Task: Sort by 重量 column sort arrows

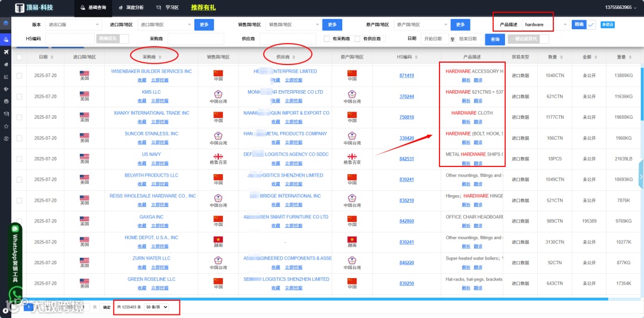Action: (631, 57)
